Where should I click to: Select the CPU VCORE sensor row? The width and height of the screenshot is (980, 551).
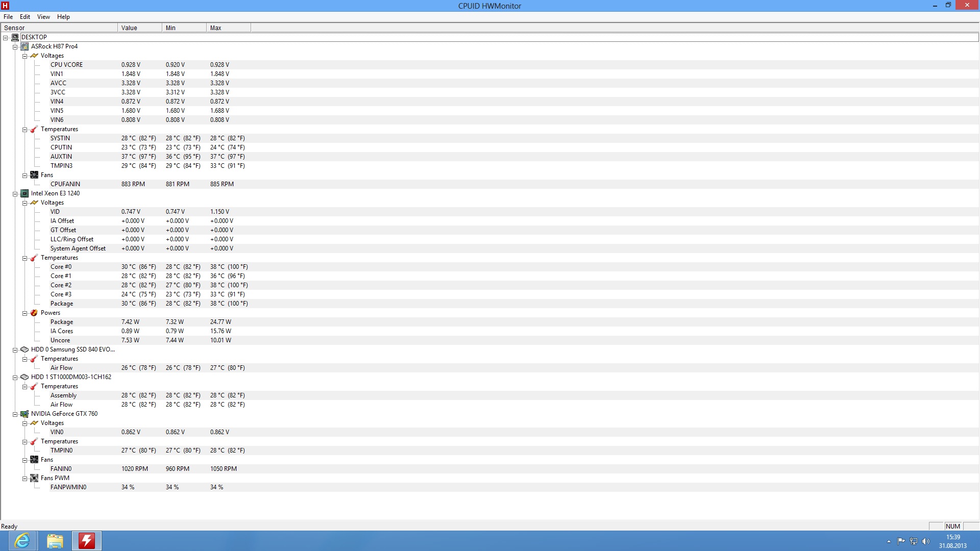click(66, 65)
